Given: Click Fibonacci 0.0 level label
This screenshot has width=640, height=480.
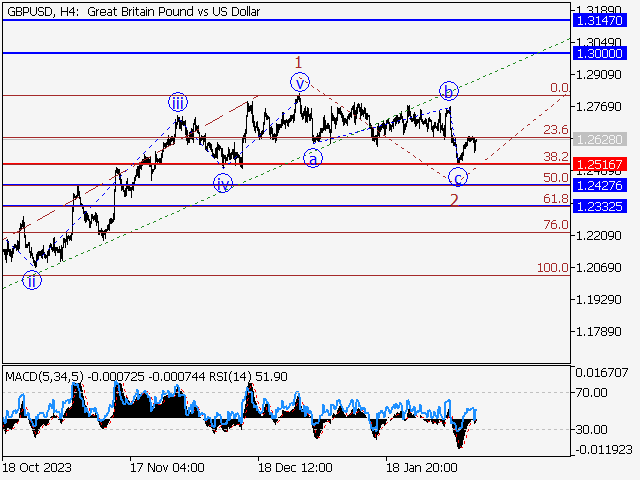Looking at the screenshot, I should (559, 88).
